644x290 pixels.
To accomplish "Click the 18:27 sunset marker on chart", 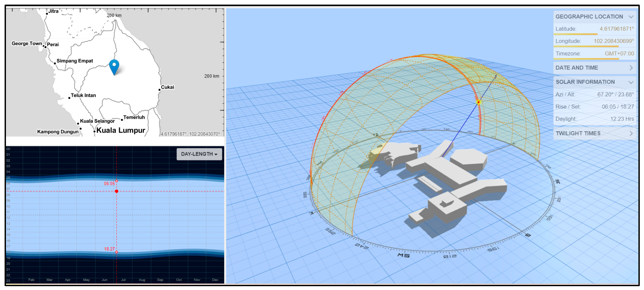I will [117, 252].
